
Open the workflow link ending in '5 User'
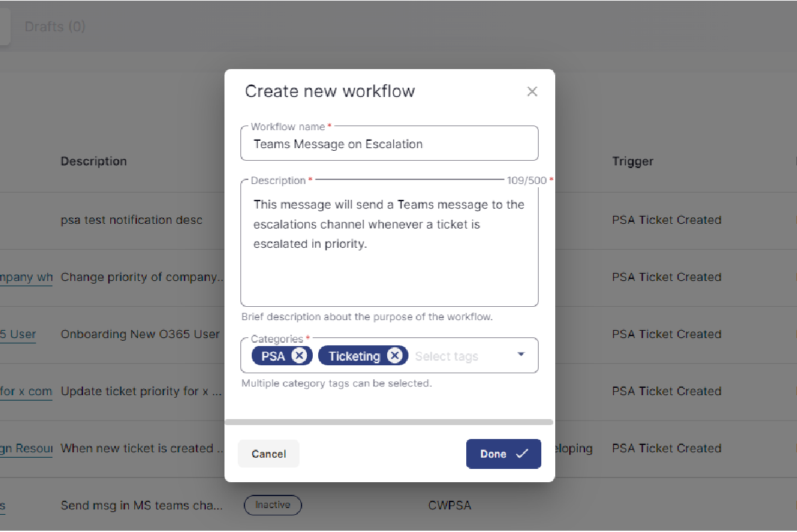click(19, 334)
